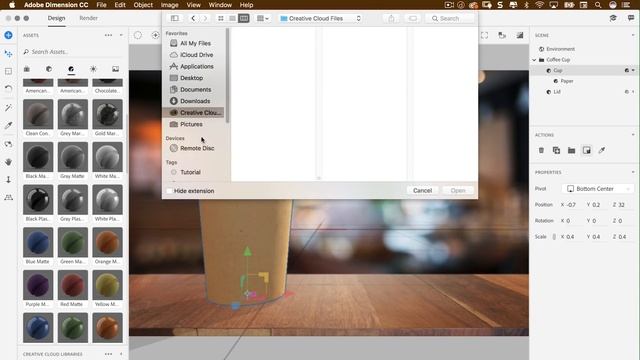Viewport: 640px width, 360px height.
Task: Expand the Cup material arrow in Scene
Action: (633, 70)
